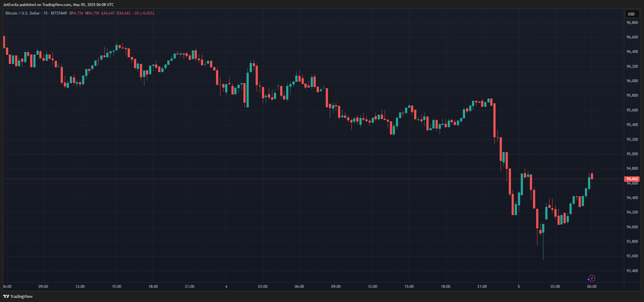The height and width of the screenshot is (302, 644).
Task: Click the Bitcoin / U.S. Dollar symbol title
Action: [x=23, y=13]
